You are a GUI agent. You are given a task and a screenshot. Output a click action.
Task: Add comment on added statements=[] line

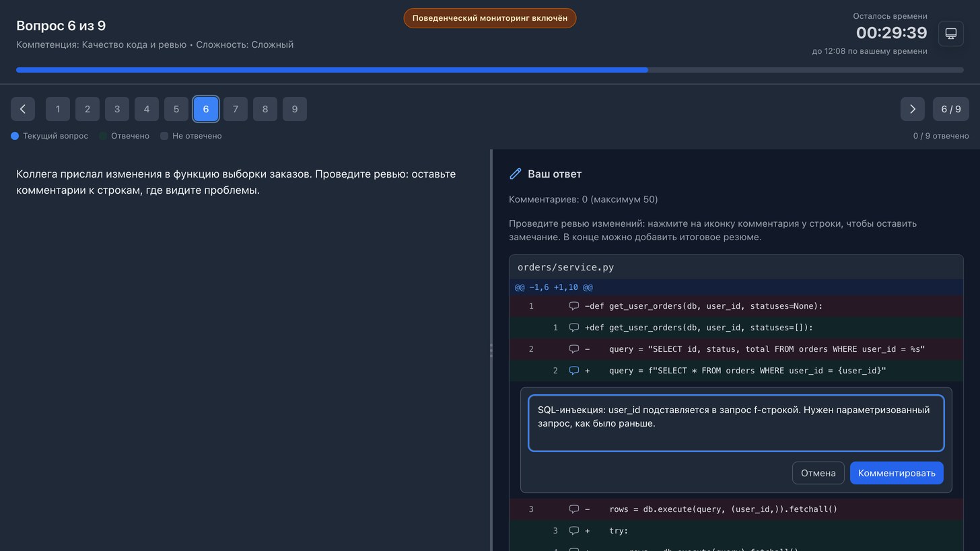(x=574, y=328)
